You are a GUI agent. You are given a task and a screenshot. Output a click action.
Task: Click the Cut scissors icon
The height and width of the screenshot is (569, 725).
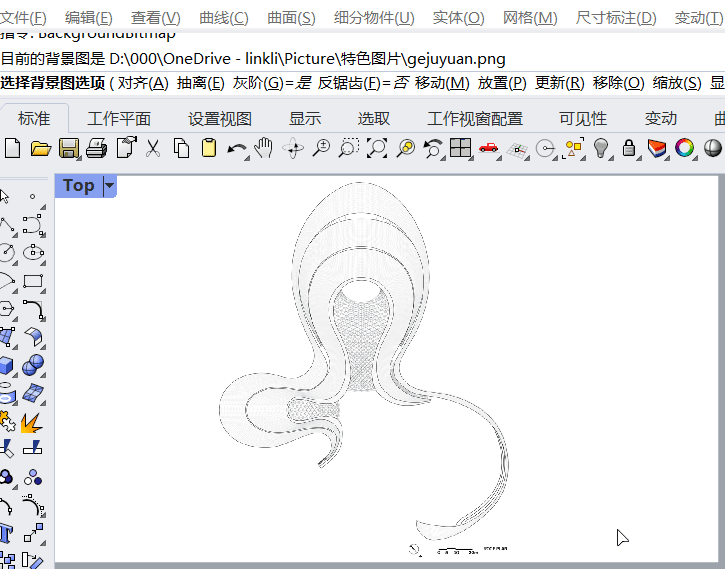153,149
